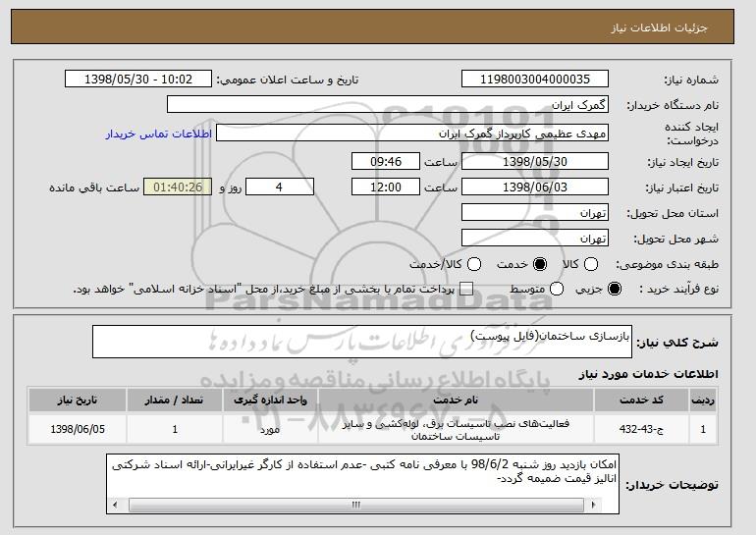
Task: Select the متوسط purchase type radio
Action: tap(557, 290)
